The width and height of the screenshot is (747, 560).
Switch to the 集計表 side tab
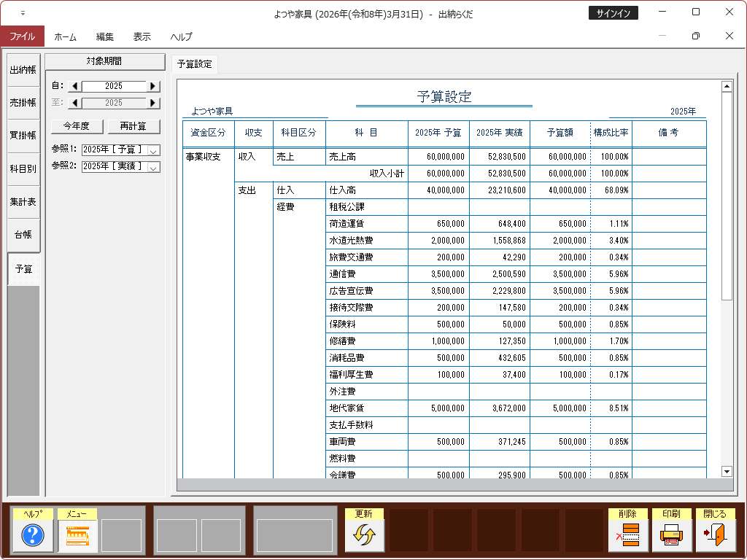click(23, 202)
